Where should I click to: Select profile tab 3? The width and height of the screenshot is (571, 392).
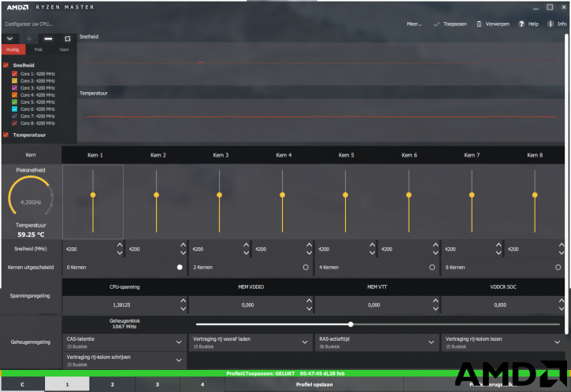coord(158,384)
